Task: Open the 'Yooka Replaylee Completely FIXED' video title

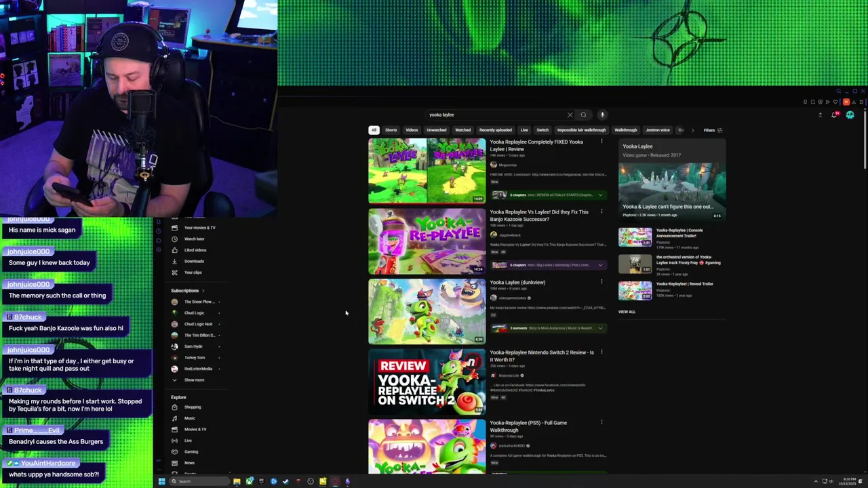Action: click(536, 146)
